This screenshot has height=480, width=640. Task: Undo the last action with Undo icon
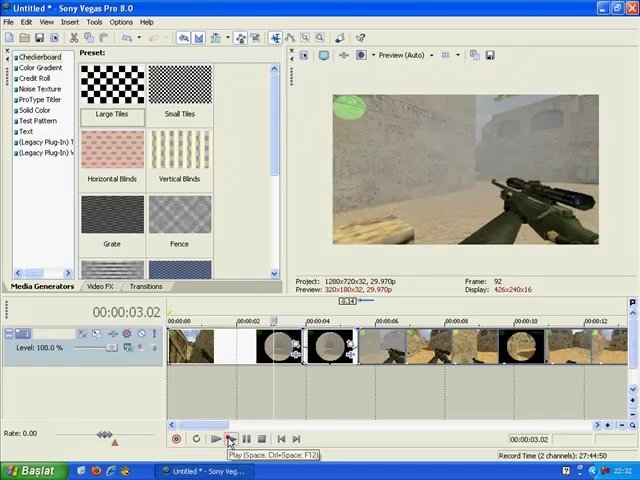click(127, 38)
